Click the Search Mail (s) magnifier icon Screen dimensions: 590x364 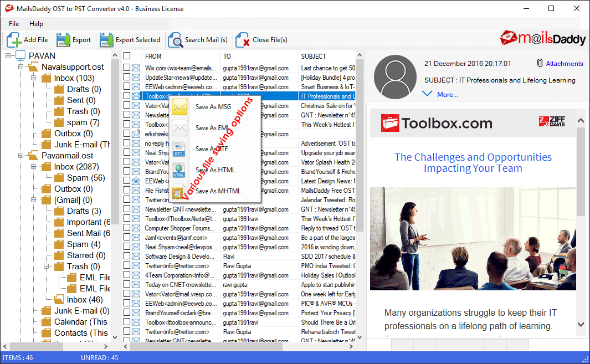pos(176,40)
